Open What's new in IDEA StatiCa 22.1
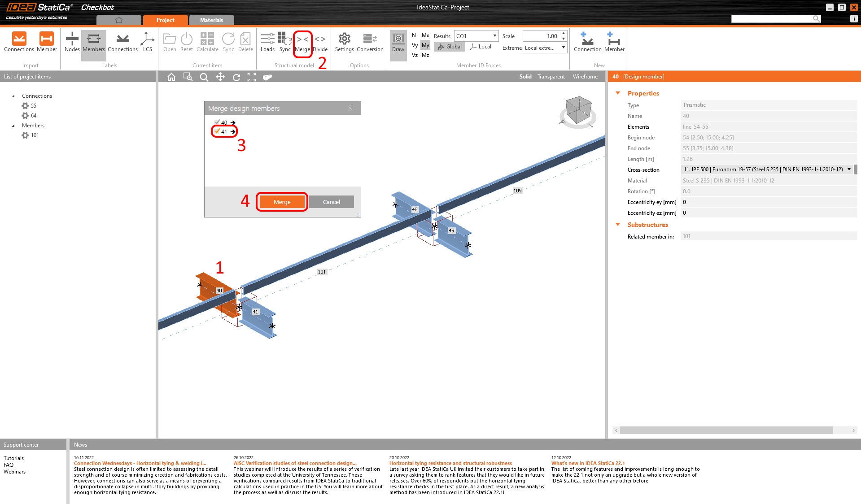 point(588,464)
